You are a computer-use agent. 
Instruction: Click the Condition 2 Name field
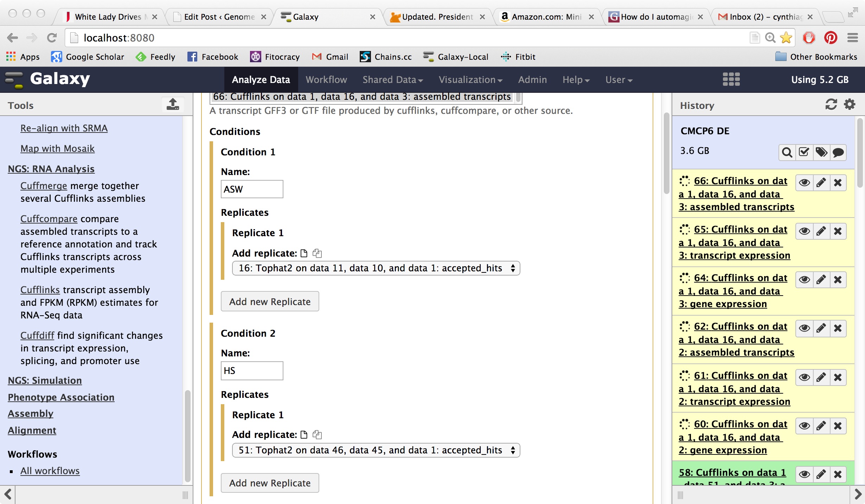coord(252,371)
